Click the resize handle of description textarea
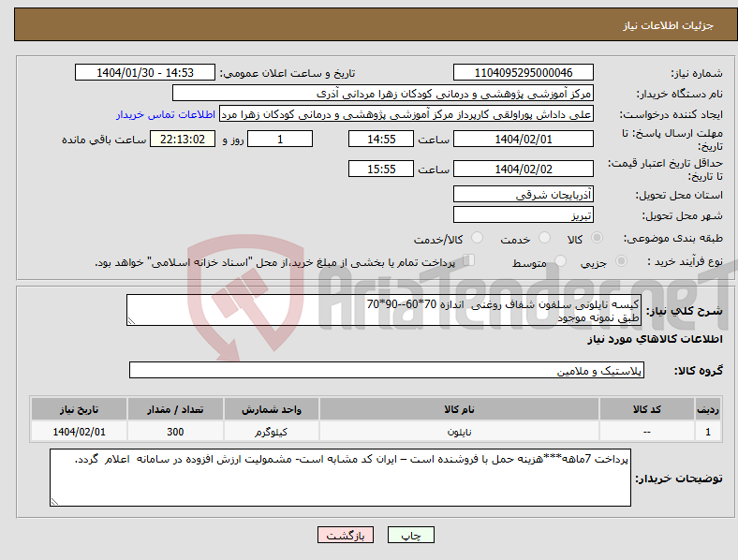The height and width of the screenshot is (560, 738). pos(131,321)
